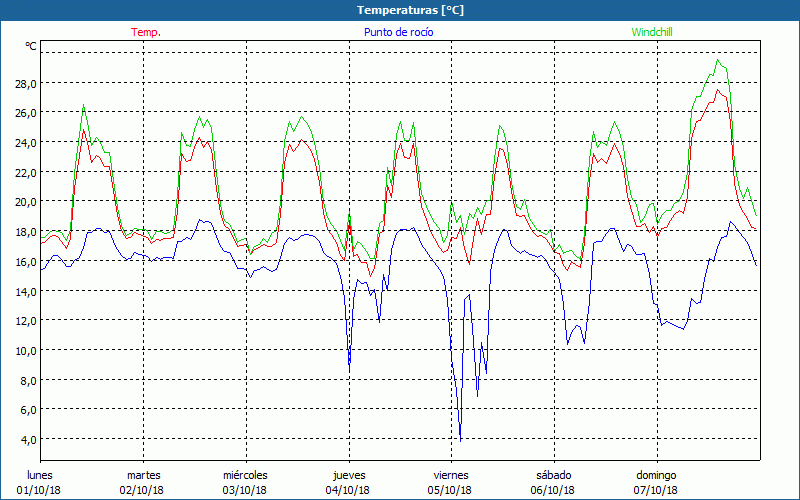800x500 pixels.
Task: Click the 06/10/18 date label
Action: click(x=553, y=490)
